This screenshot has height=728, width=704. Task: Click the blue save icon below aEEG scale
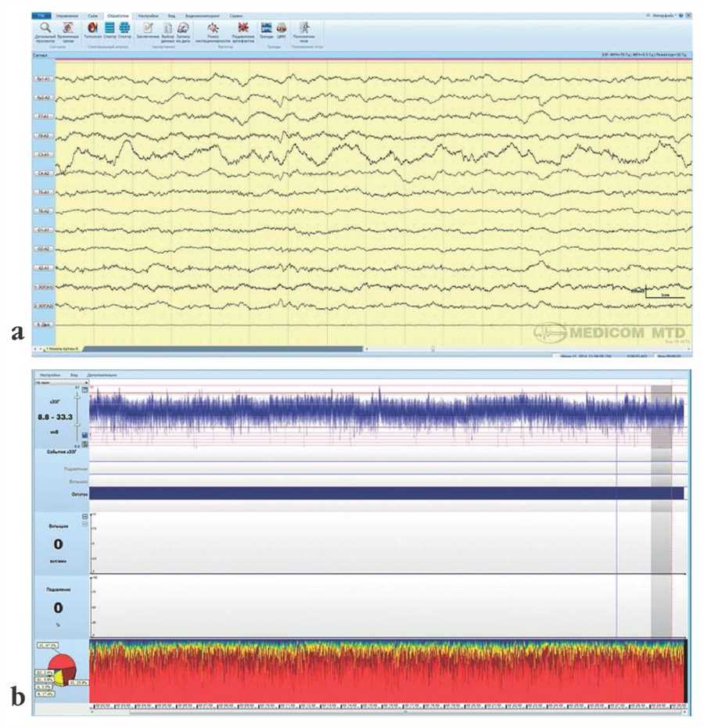(85, 436)
